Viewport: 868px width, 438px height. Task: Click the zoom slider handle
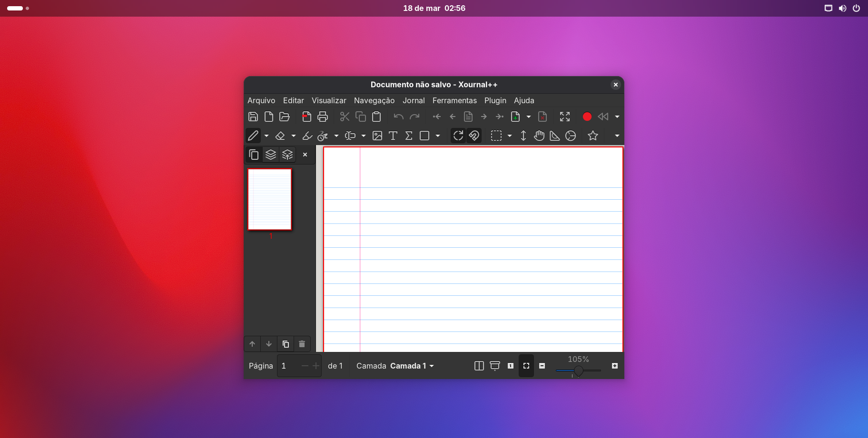[579, 370]
